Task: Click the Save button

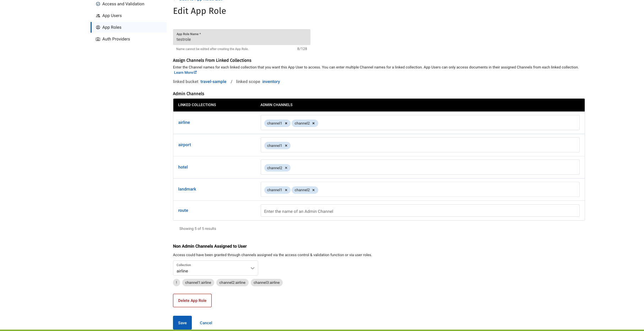Action: [182, 323]
